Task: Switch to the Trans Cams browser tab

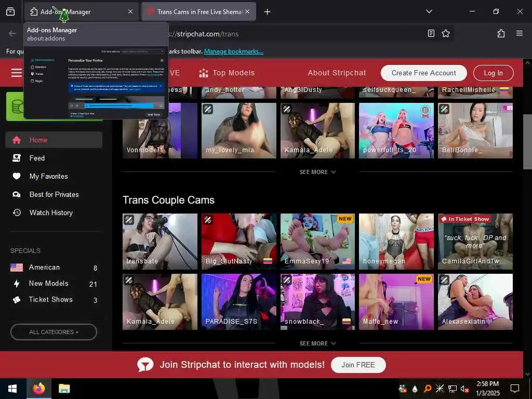Action: pos(198,11)
